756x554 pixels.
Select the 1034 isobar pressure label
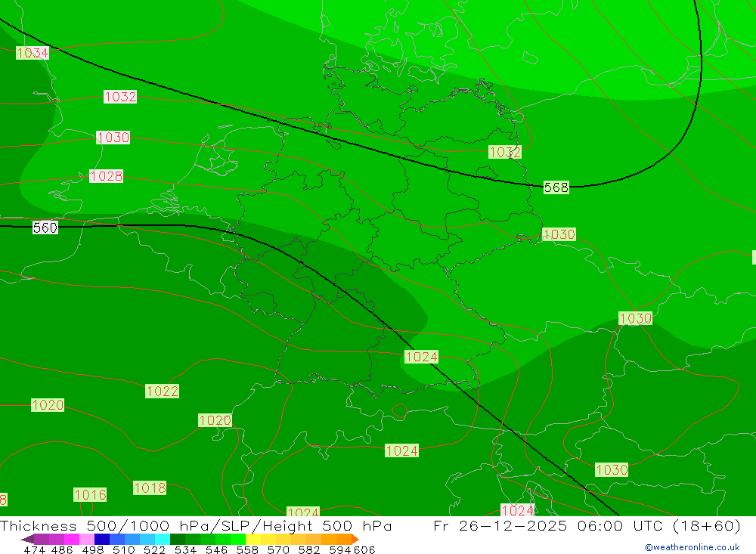point(33,53)
